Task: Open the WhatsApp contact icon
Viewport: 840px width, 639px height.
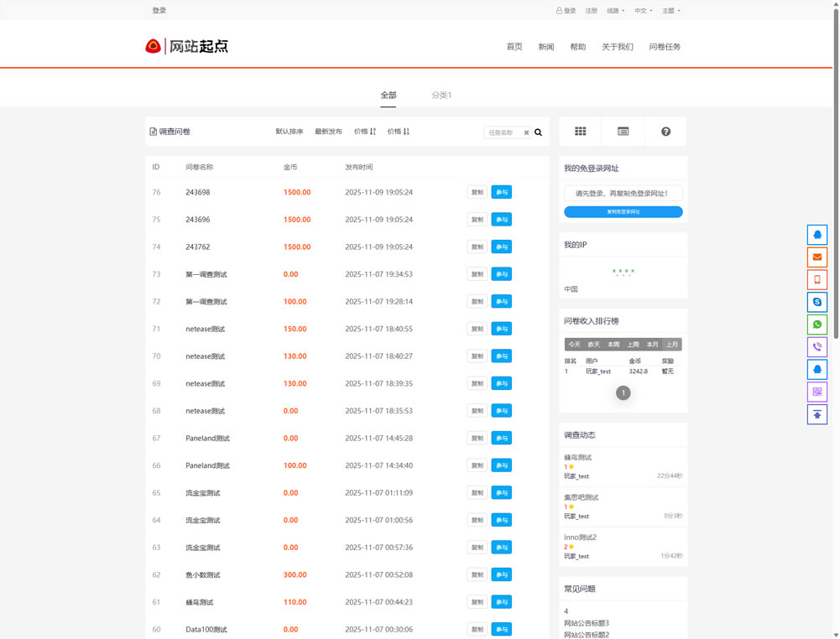Action: [817, 325]
